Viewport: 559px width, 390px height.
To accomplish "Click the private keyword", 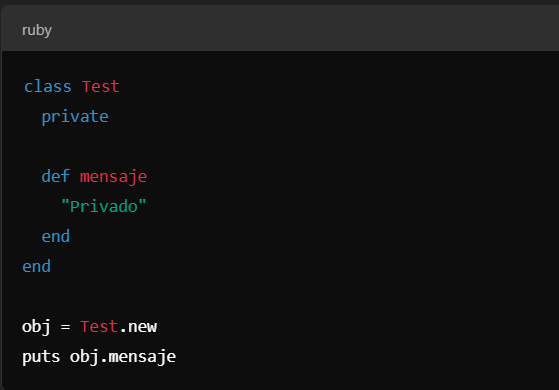I will [75, 117].
